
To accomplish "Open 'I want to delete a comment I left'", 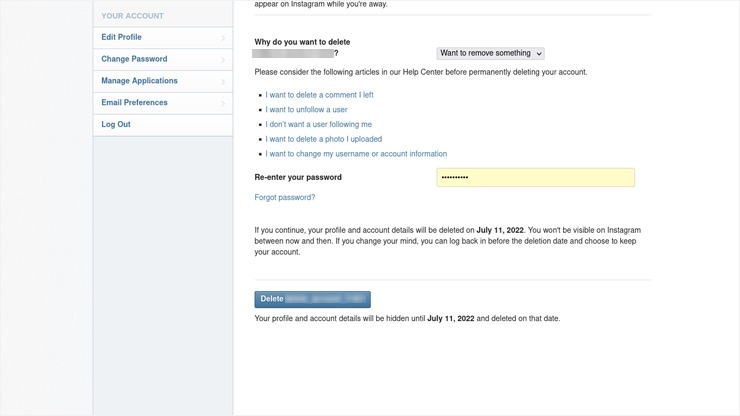I will coord(319,95).
